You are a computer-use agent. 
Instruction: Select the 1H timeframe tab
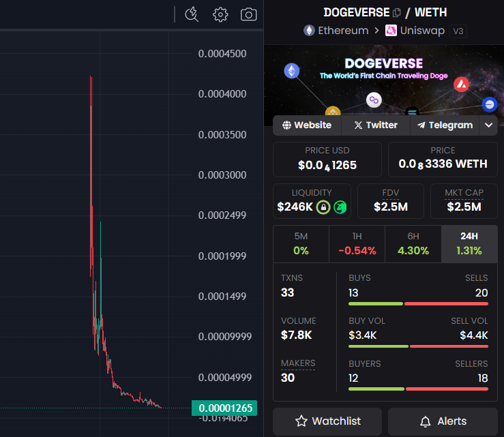point(357,244)
